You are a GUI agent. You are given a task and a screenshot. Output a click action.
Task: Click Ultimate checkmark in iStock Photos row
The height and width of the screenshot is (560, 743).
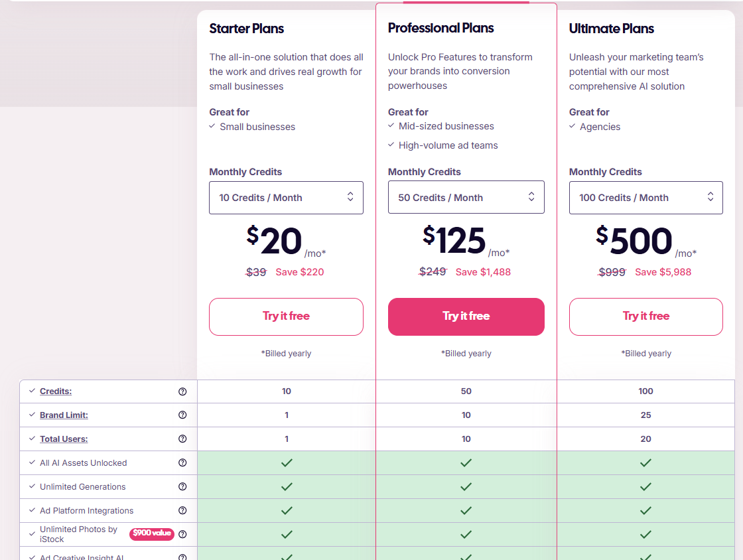(x=646, y=534)
